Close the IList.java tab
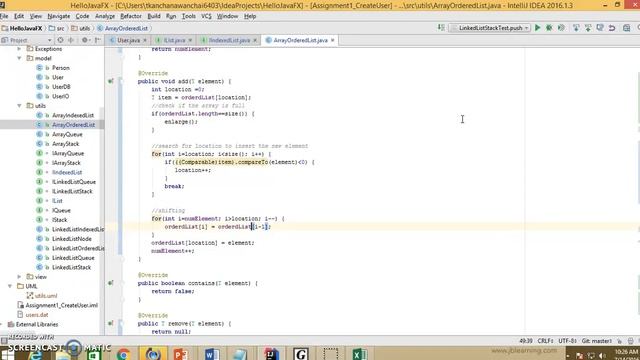This screenshot has height=360, width=640. pyautogui.click(x=190, y=40)
